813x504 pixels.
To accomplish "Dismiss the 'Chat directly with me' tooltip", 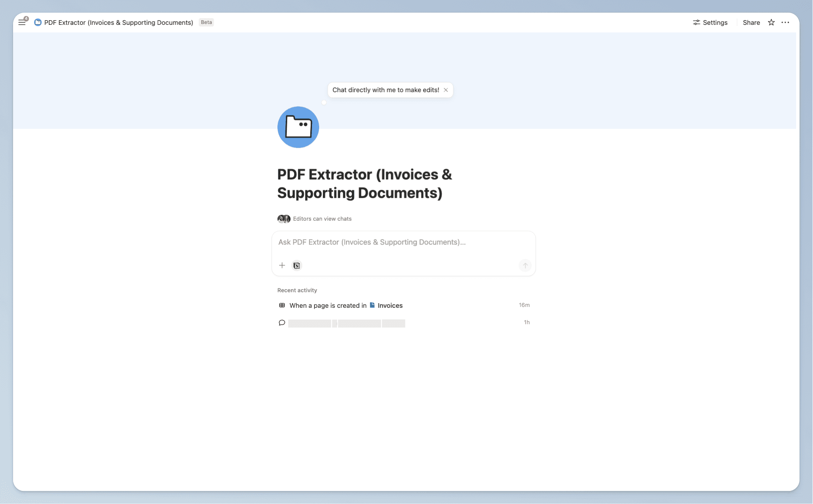I will coord(446,90).
